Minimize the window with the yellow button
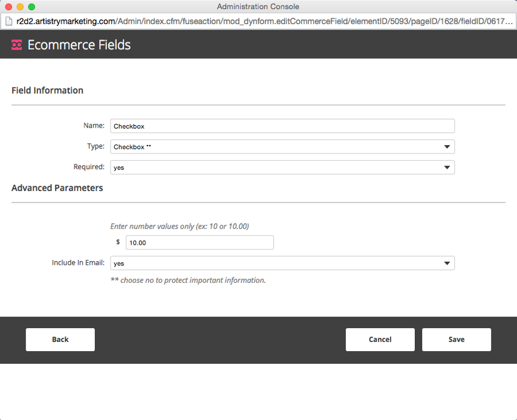The height and width of the screenshot is (420, 517). click(x=20, y=7)
